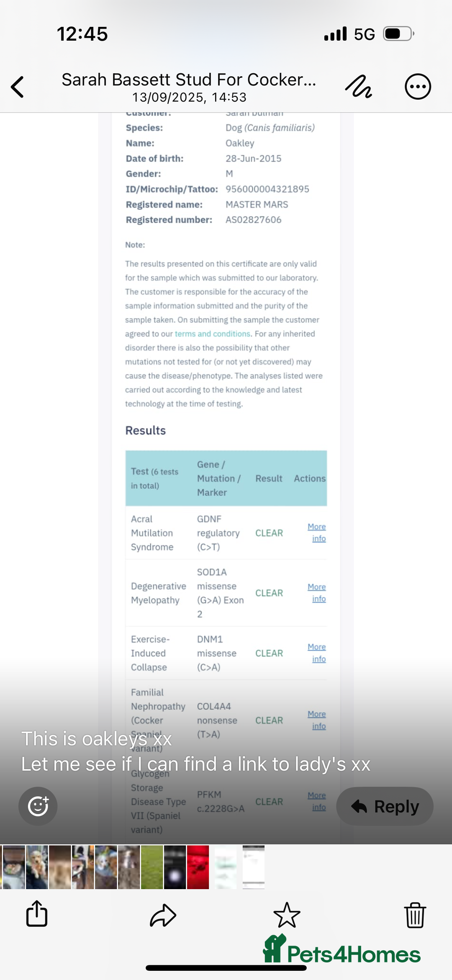Open the more options ellipsis menu

(417, 87)
